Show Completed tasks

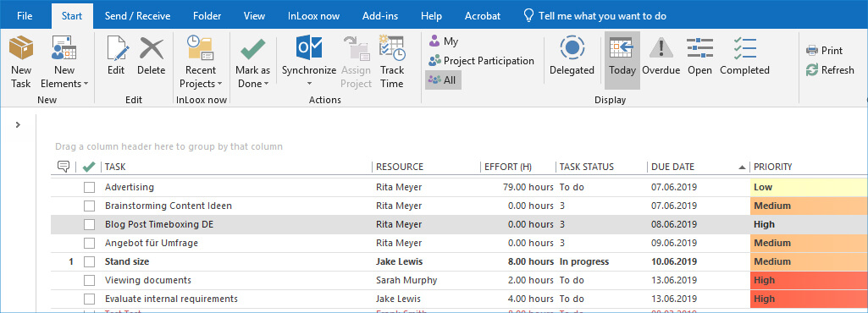click(744, 55)
